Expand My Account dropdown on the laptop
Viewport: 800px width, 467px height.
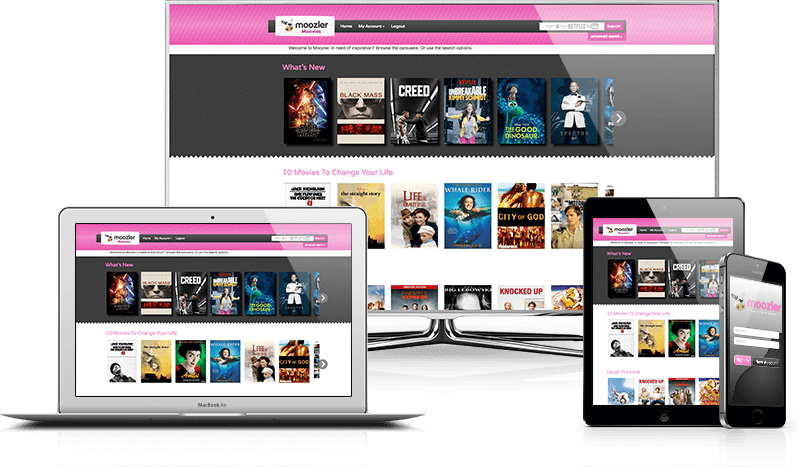[x=163, y=238]
